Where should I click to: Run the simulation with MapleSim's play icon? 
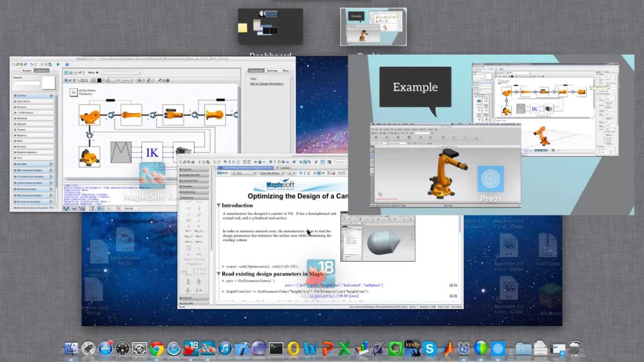[x=58, y=64]
